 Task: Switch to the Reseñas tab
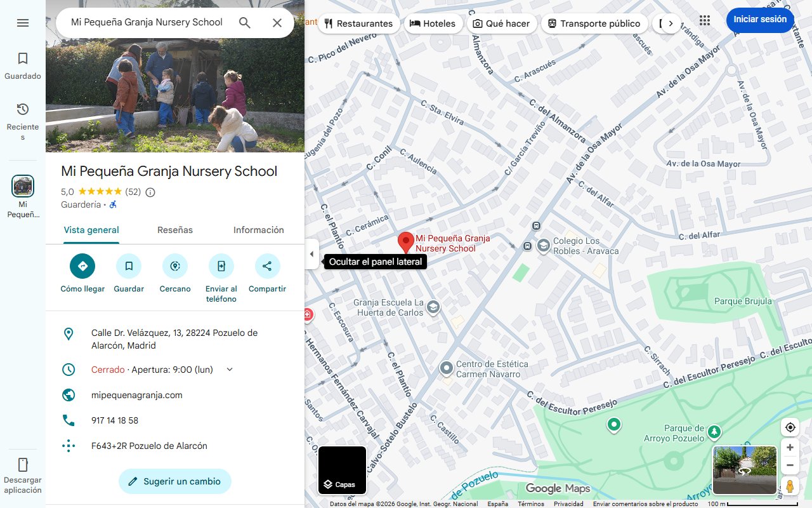pos(175,230)
